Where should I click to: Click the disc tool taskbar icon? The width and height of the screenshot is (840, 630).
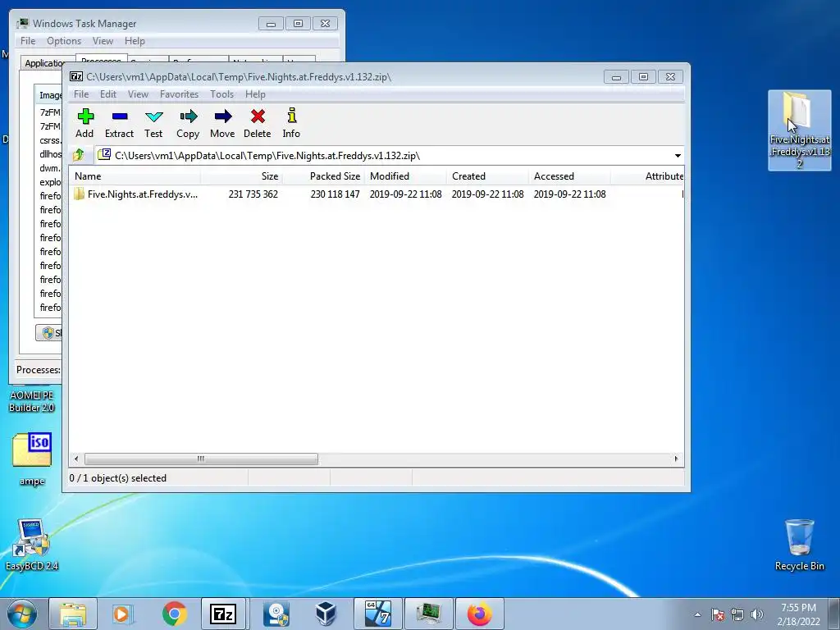point(276,614)
